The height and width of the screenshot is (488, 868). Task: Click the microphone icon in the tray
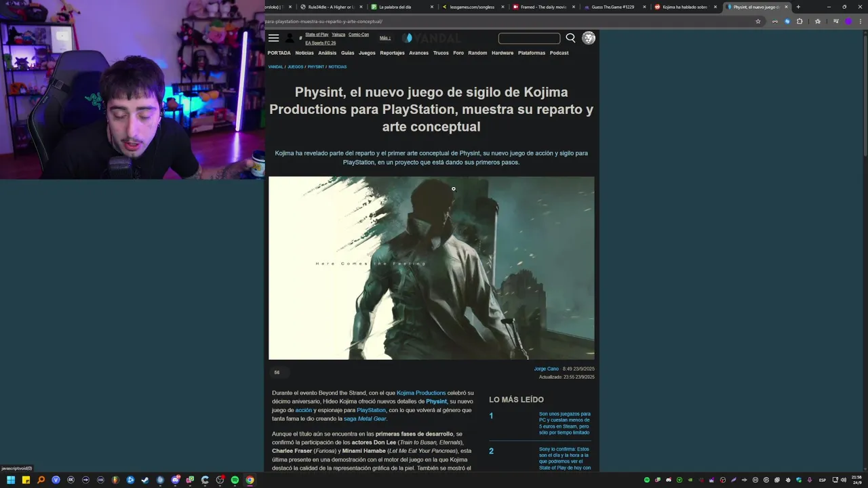coord(810,480)
